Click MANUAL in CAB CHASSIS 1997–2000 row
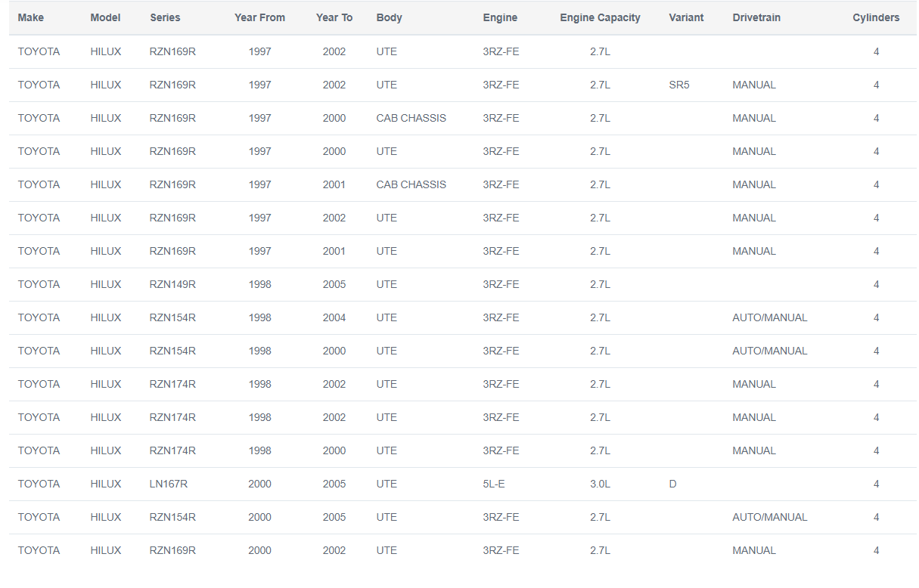This screenshot has width=919, height=588. [754, 118]
